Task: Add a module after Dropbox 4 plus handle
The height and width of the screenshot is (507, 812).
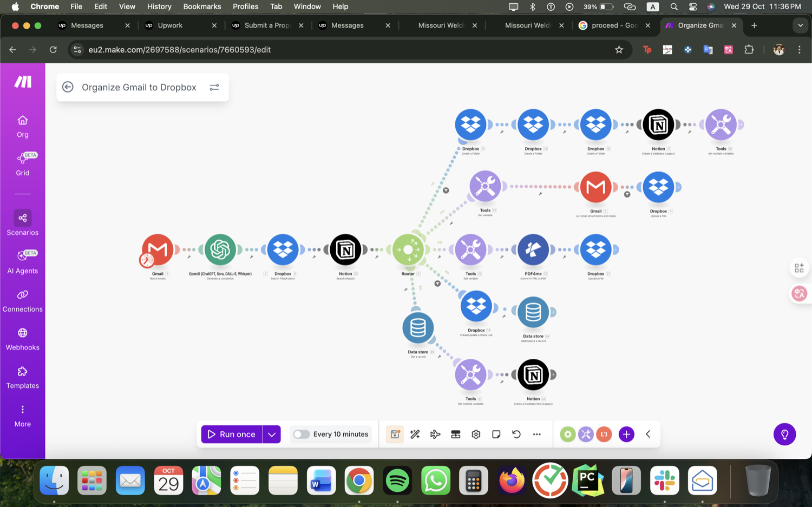Action: (x=678, y=187)
